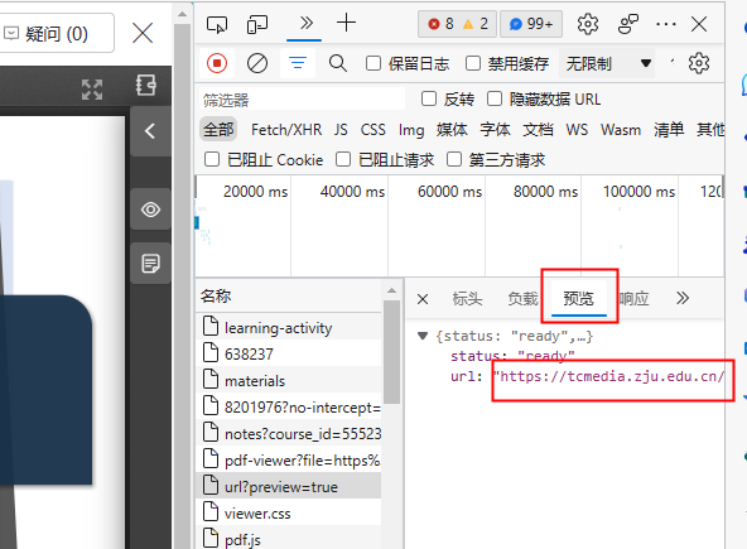
Task: Select the pdf-viewer?file request
Action: coord(288,459)
